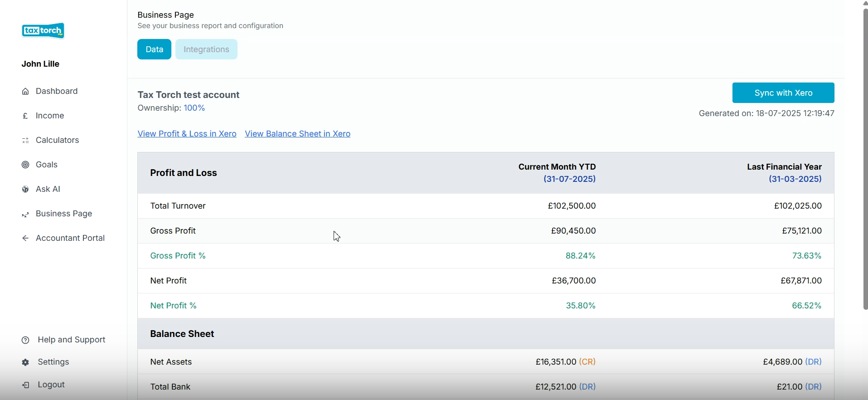The image size is (868, 400).
Task: Open View Profit & Loss in Xero link
Action: click(x=187, y=134)
